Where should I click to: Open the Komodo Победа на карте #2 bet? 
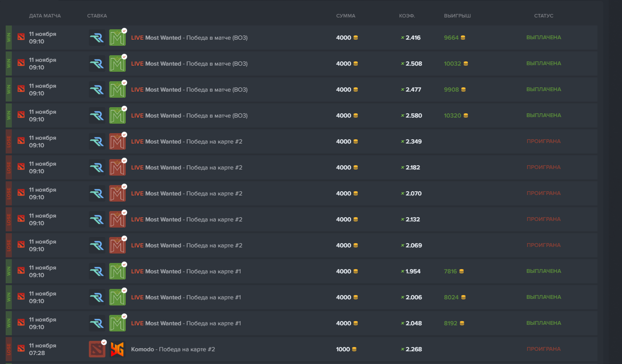pyautogui.click(x=173, y=349)
